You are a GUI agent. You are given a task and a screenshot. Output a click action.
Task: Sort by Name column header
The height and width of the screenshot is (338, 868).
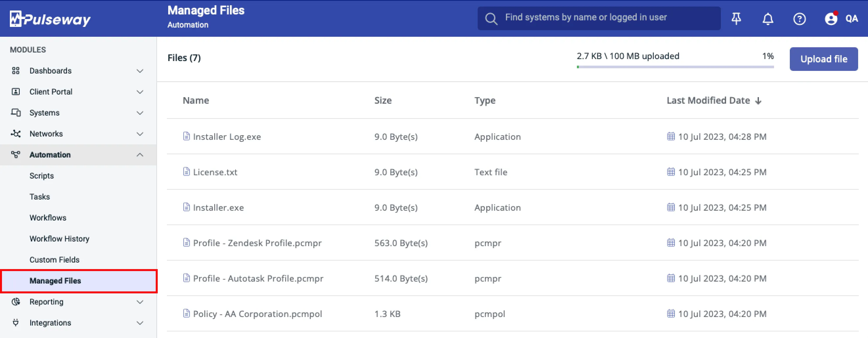[196, 100]
